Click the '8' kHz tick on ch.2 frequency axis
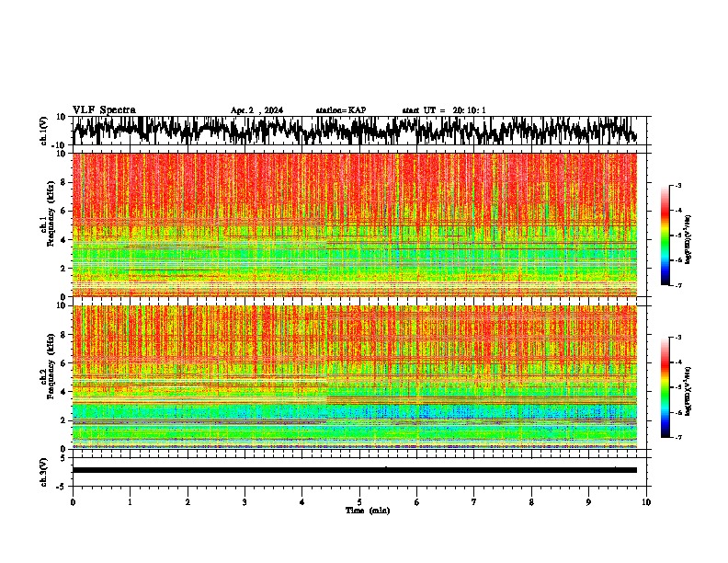The height and width of the screenshot is (563, 728). click(64, 335)
